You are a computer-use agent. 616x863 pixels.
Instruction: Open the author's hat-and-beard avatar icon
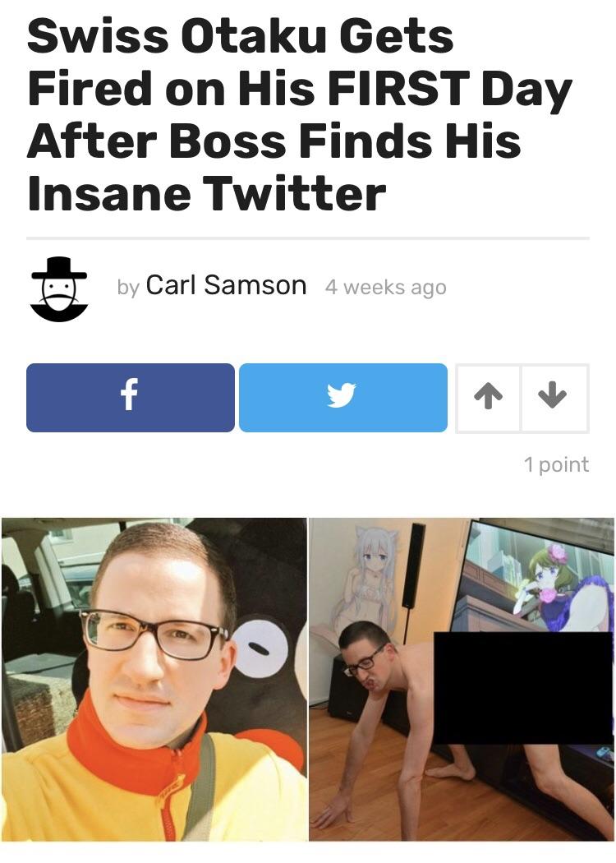59,289
